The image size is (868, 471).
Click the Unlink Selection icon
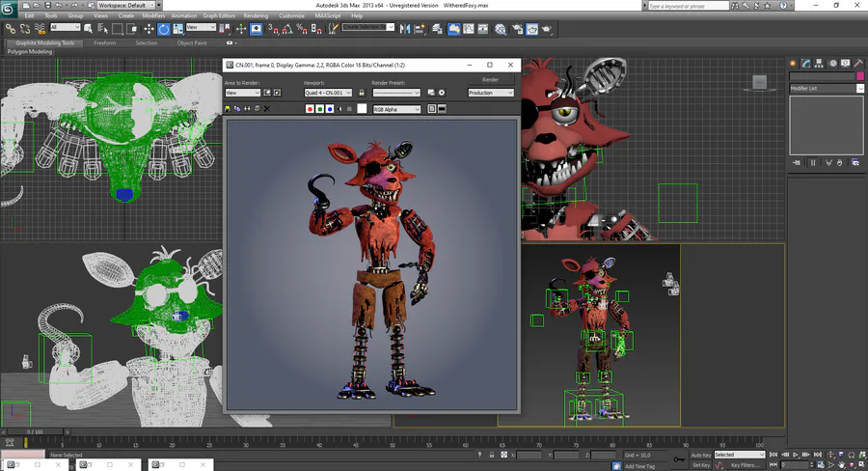(x=25, y=28)
